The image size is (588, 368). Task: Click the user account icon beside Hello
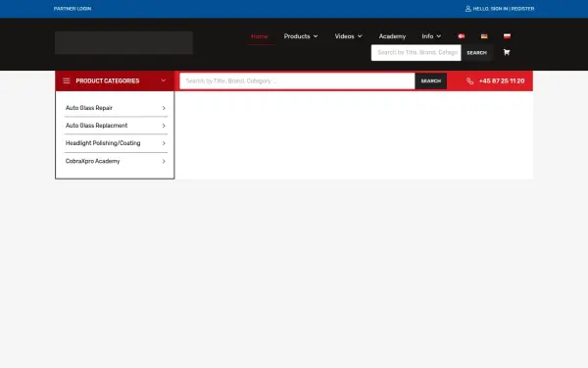pos(468,9)
